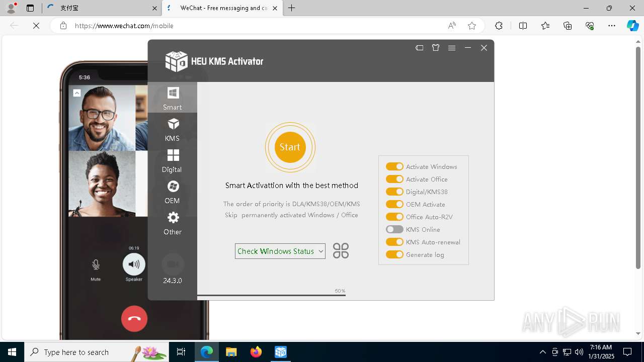The image size is (644, 362).
Task: Click the smiling woman video thumbnail
Action: click(x=102, y=184)
